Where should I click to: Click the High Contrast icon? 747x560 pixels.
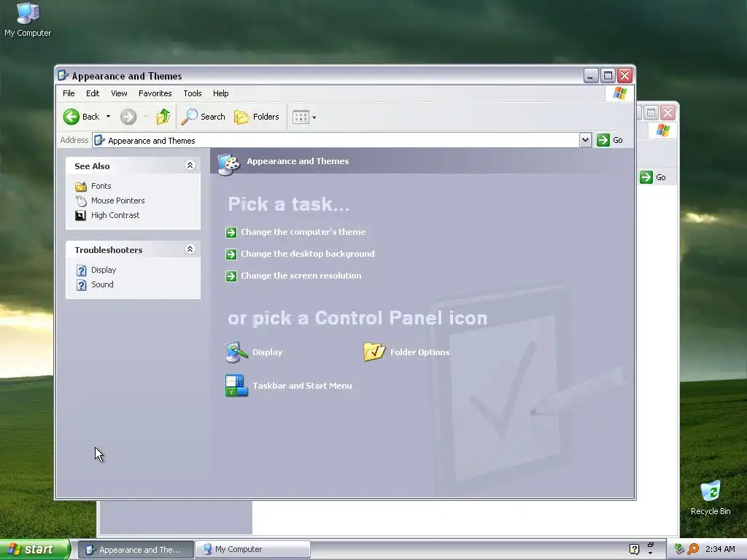80,215
